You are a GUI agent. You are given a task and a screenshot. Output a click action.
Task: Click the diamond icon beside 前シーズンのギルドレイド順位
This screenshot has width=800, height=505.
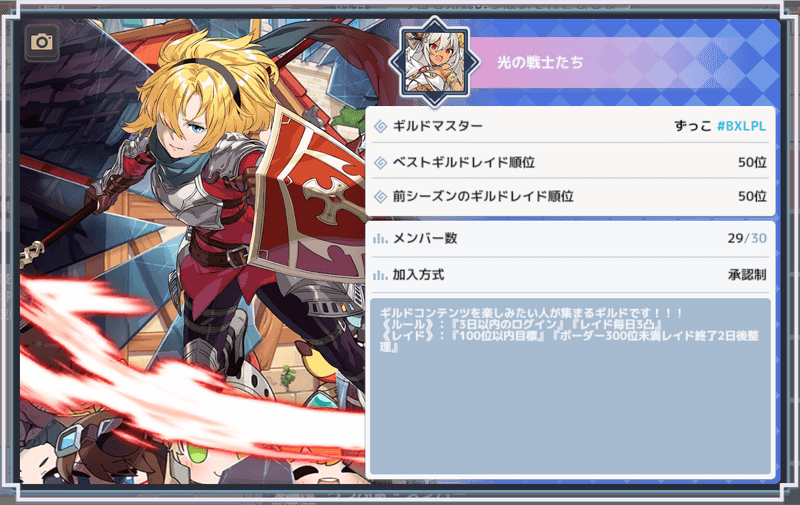click(x=381, y=196)
